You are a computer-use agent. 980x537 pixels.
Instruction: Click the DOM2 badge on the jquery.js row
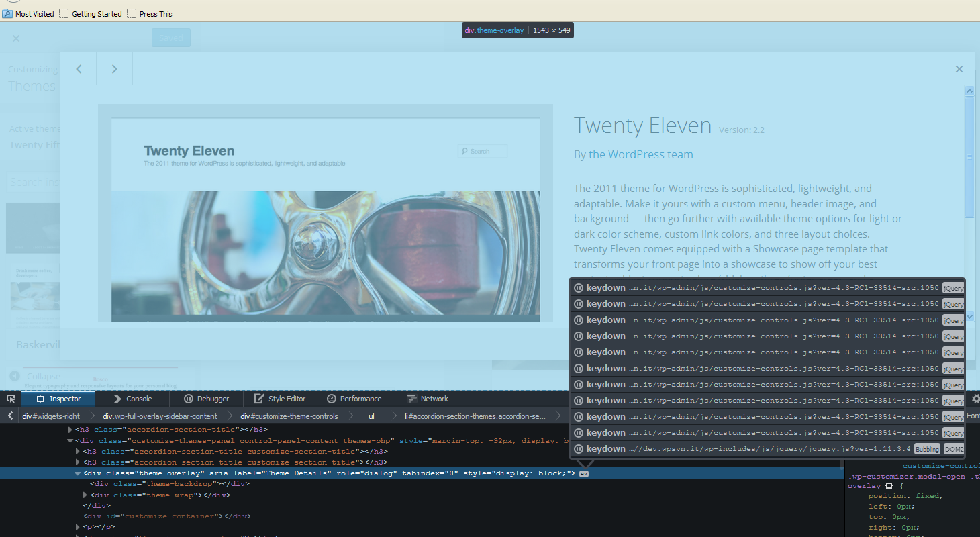953,449
